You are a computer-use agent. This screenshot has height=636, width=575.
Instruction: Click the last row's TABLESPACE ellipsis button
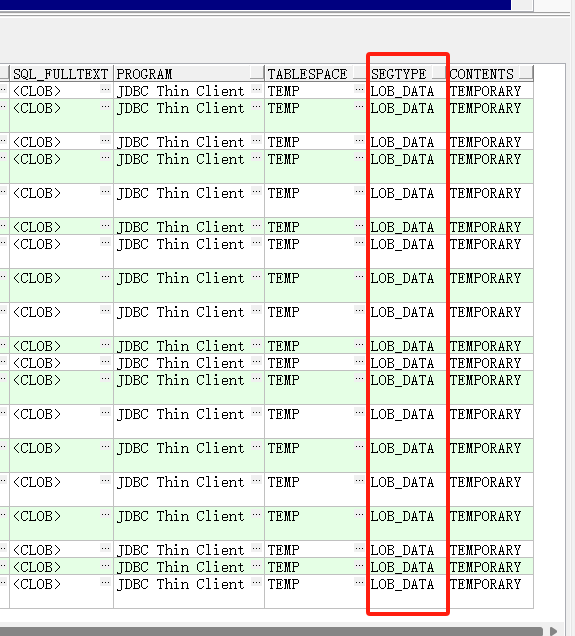click(x=359, y=582)
